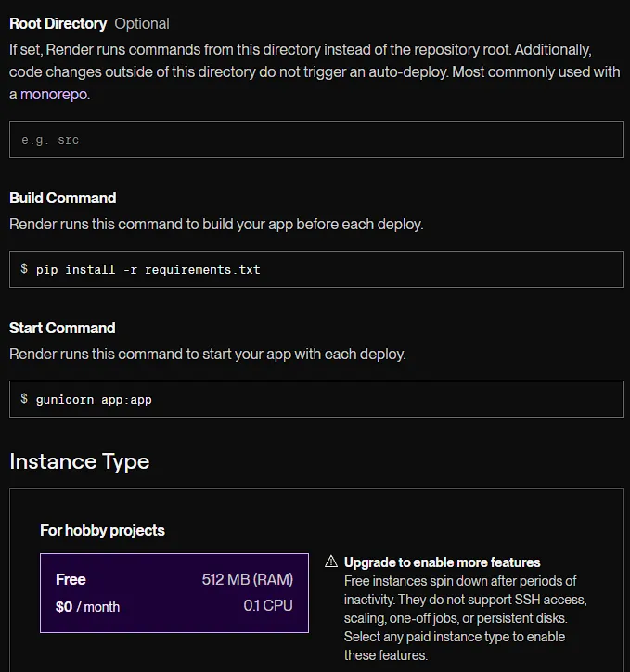Click the dollar prompt in Start Command
The width and height of the screenshot is (630, 672).
coord(24,399)
